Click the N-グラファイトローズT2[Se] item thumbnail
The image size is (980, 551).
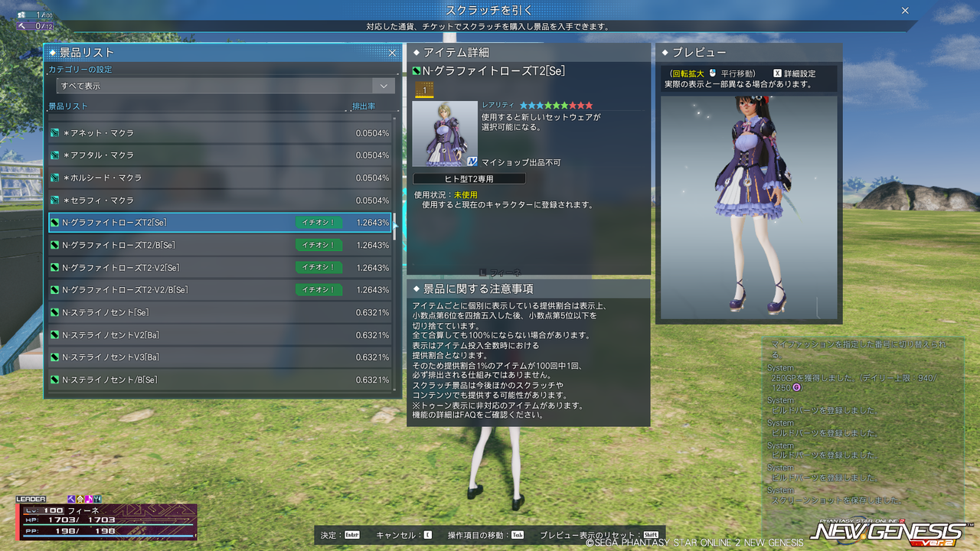pyautogui.click(x=445, y=134)
